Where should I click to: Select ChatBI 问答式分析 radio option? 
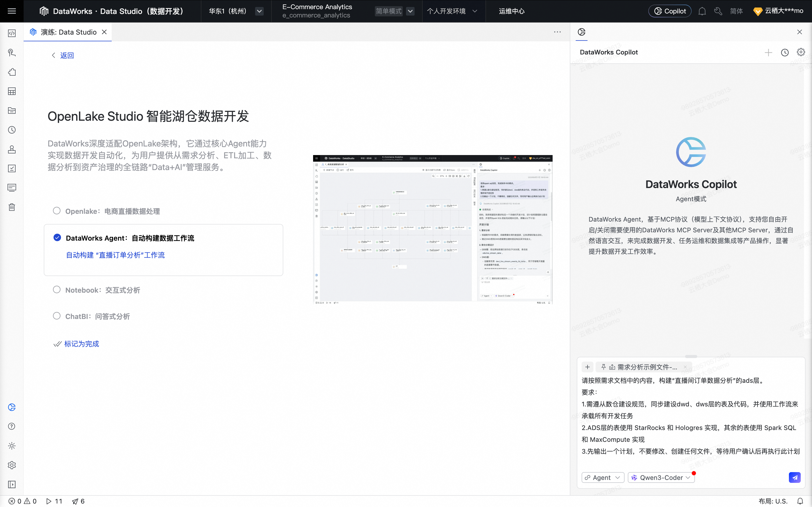[57, 316]
